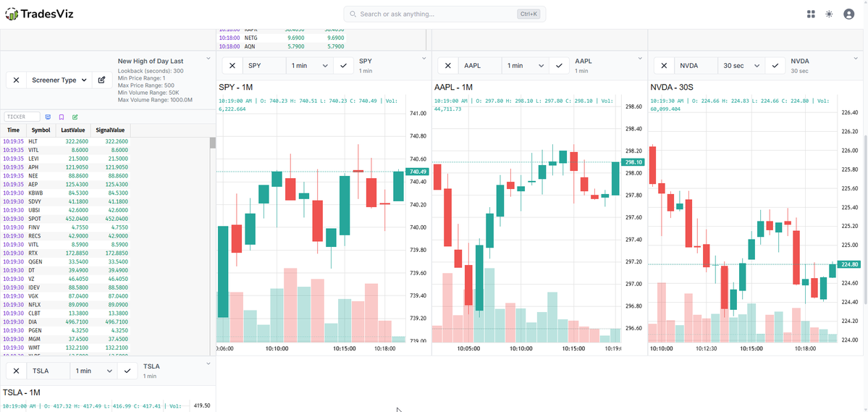Image resolution: width=868 pixels, height=412 pixels.
Task: Open the Screener Type dropdown
Action: (59, 80)
